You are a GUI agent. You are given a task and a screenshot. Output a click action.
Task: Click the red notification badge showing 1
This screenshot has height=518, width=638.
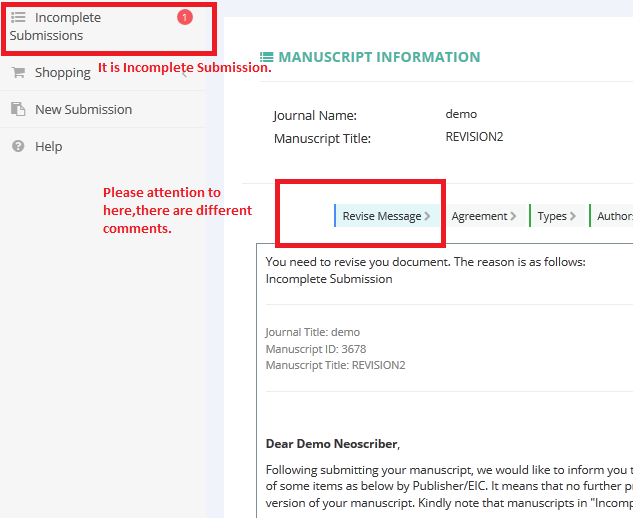point(185,17)
